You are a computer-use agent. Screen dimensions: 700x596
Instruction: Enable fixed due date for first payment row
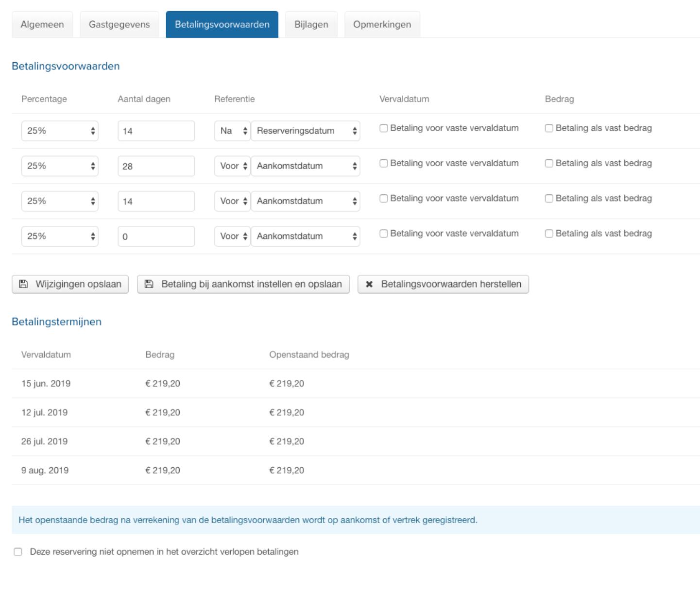tap(384, 128)
